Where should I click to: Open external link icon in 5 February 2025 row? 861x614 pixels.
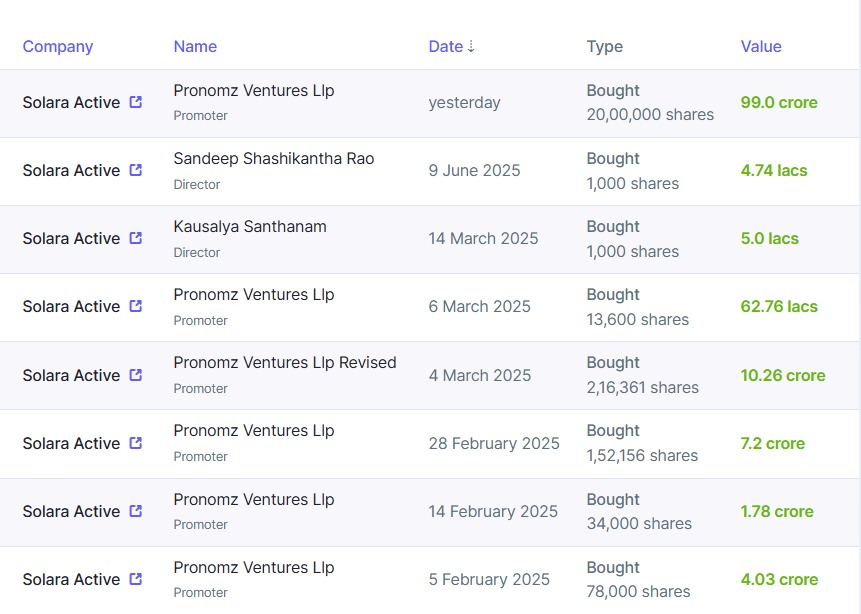coord(136,579)
